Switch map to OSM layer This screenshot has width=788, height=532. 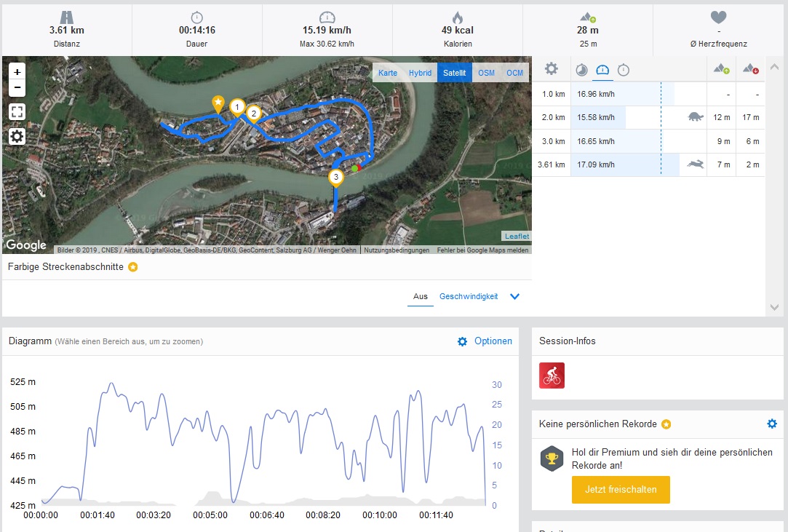coord(486,73)
